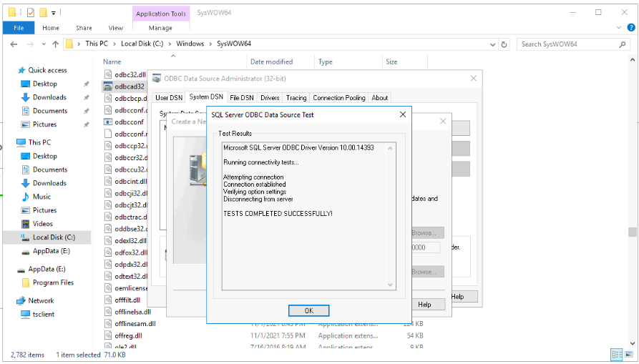
Task: Open the Music folder in navigation pane
Action: [x=42, y=196]
